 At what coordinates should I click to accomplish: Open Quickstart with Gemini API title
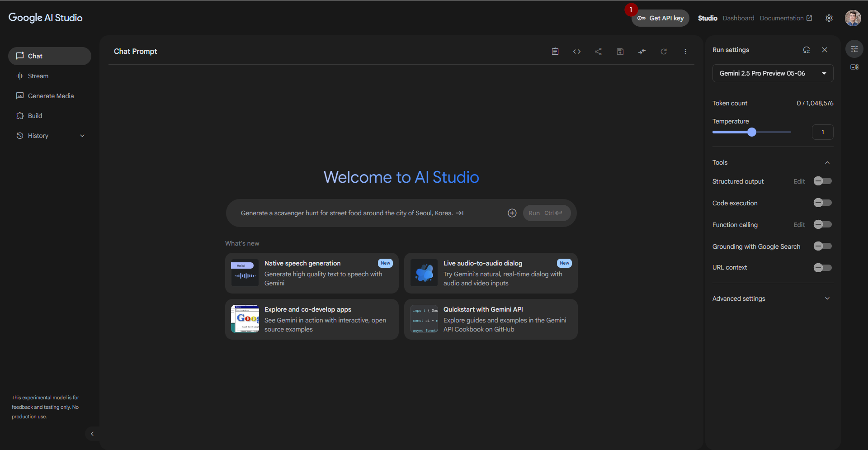[483, 309]
